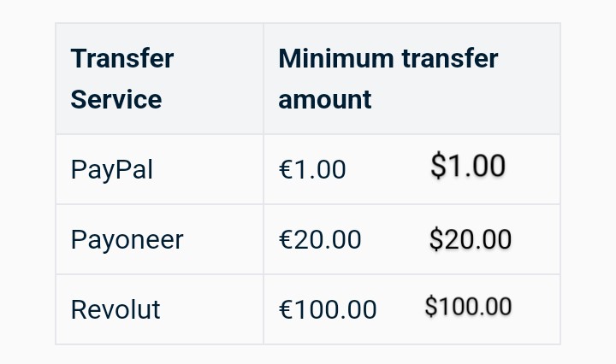Click the dollar sign before 100.00
The image size is (616, 364).
point(431,306)
